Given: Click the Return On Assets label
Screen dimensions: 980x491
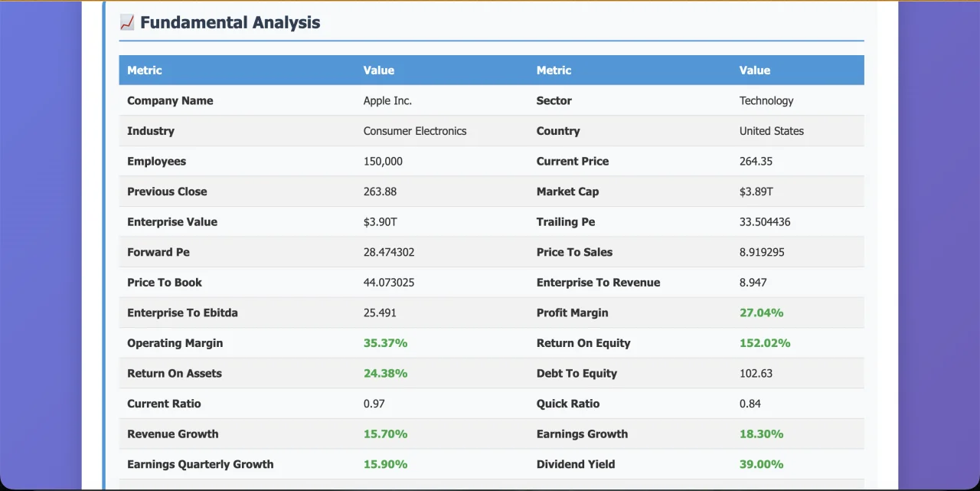Looking at the screenshot, I should pos(175,373).
